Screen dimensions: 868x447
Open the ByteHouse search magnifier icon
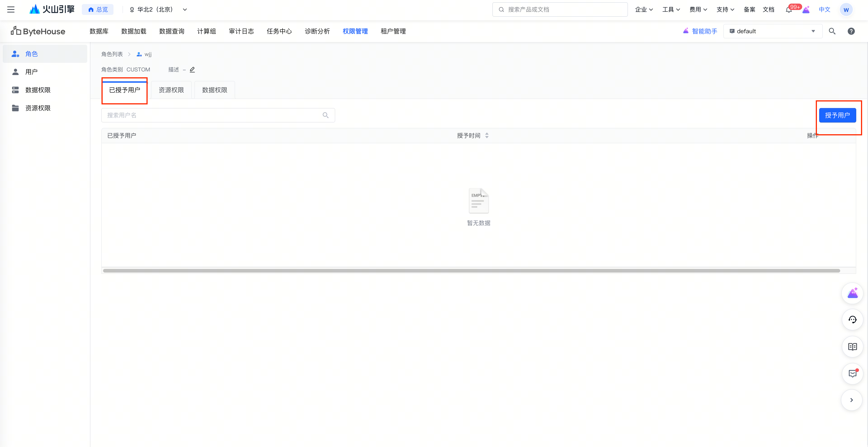832,31
